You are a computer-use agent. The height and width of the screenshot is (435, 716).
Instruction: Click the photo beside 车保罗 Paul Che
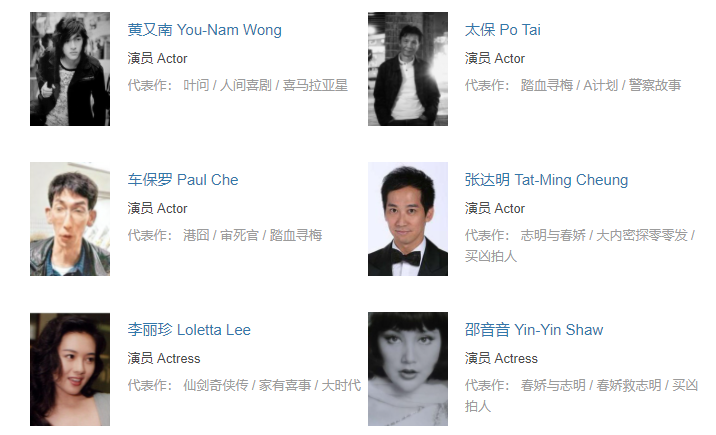(70, 219)
